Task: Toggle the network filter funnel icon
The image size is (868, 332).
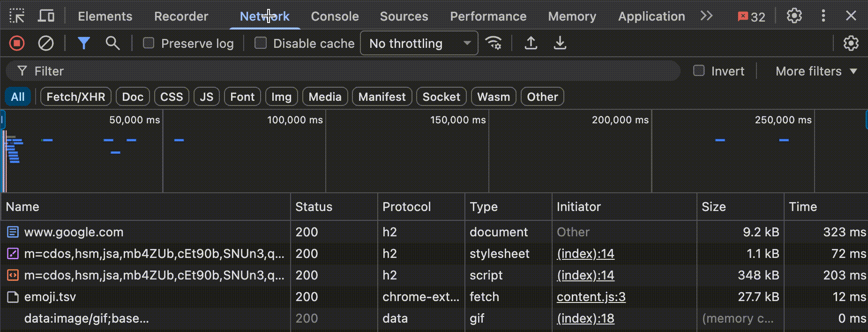Action: point(83,44)
